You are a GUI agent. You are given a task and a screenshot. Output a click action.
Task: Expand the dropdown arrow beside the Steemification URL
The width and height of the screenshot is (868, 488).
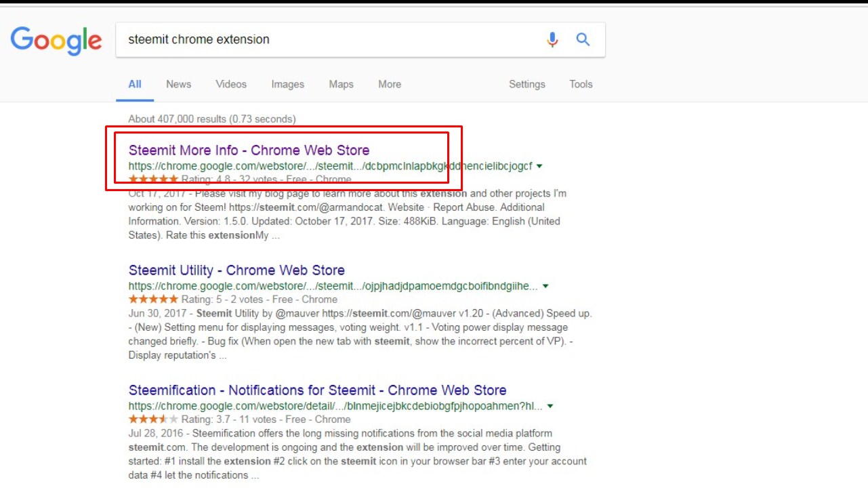[550, 406]
